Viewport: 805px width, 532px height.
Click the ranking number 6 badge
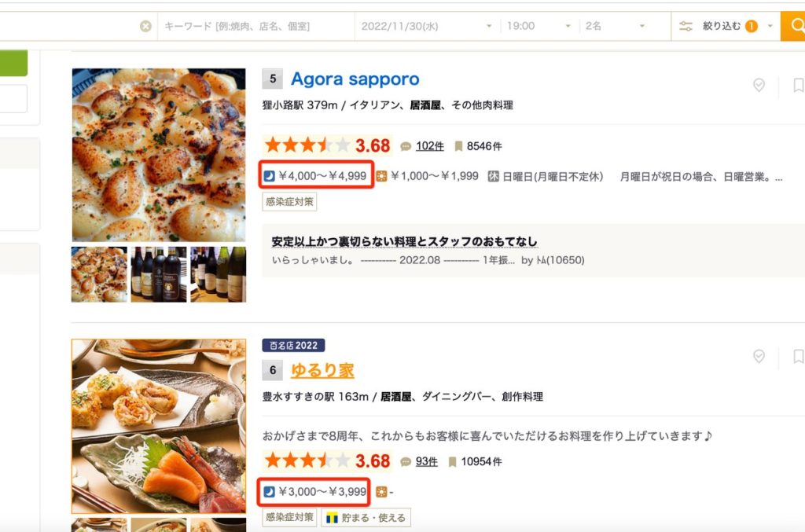(273, 370)
